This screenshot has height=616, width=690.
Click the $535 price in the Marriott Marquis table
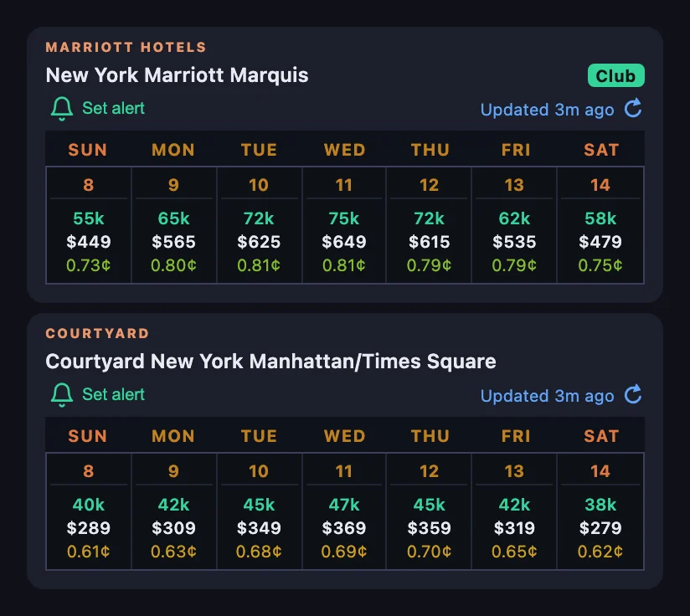click(x=514, y=242)
